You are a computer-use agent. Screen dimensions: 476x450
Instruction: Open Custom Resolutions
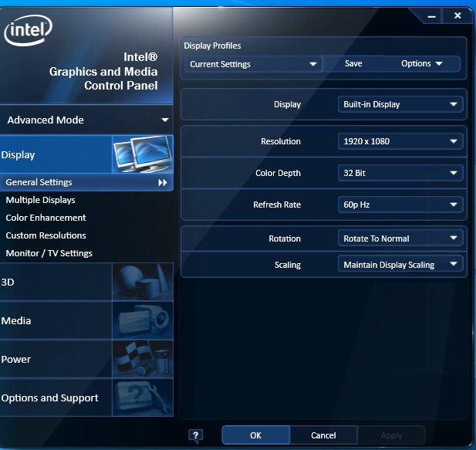tap(46, 235)
